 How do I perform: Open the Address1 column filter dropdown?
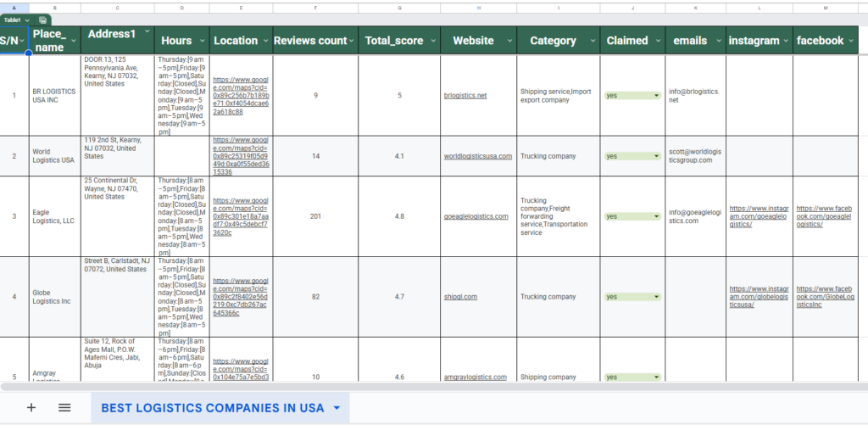[x=147, y=32]
